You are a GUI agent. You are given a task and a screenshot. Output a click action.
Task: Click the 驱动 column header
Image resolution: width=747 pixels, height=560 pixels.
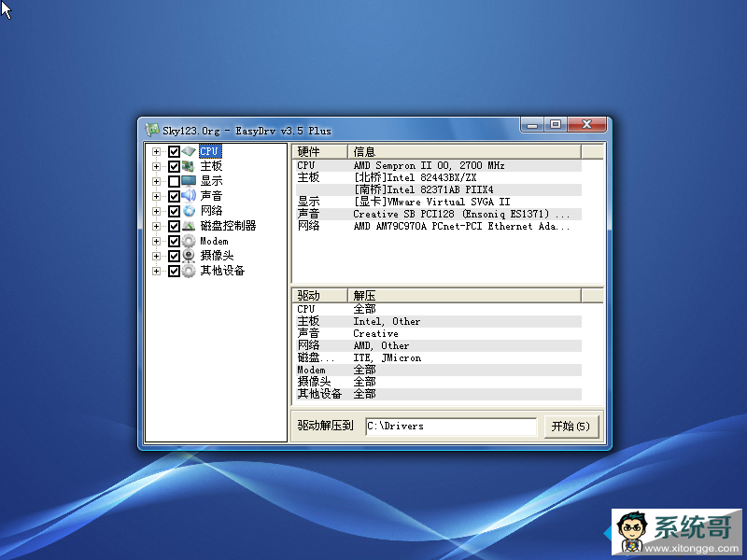point(319,296)
